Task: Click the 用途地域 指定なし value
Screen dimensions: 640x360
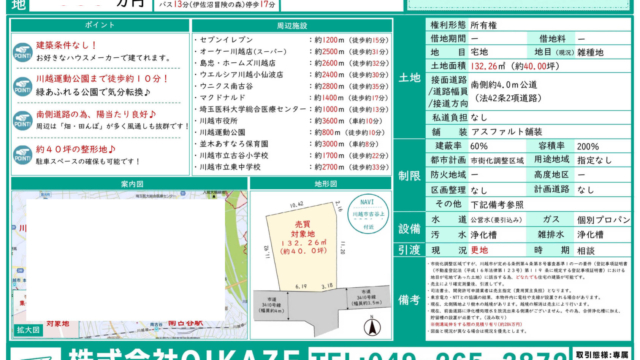Action: 595,160
